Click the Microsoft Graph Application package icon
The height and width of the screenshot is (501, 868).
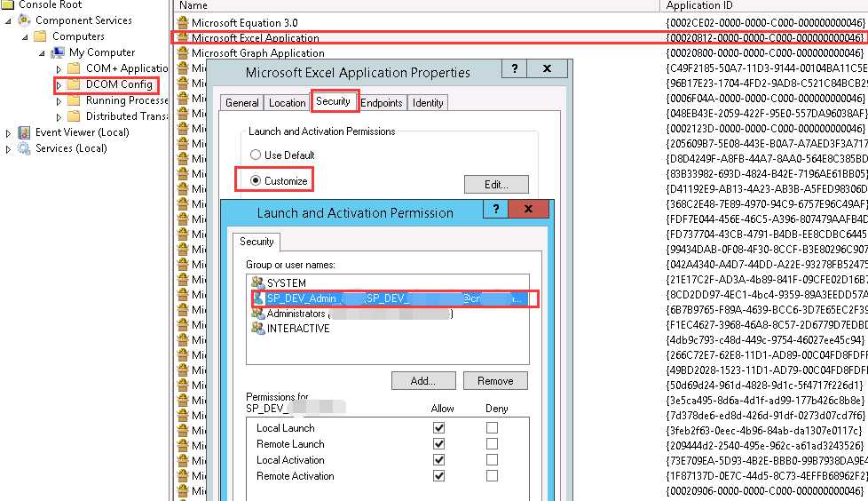(183, 52)
